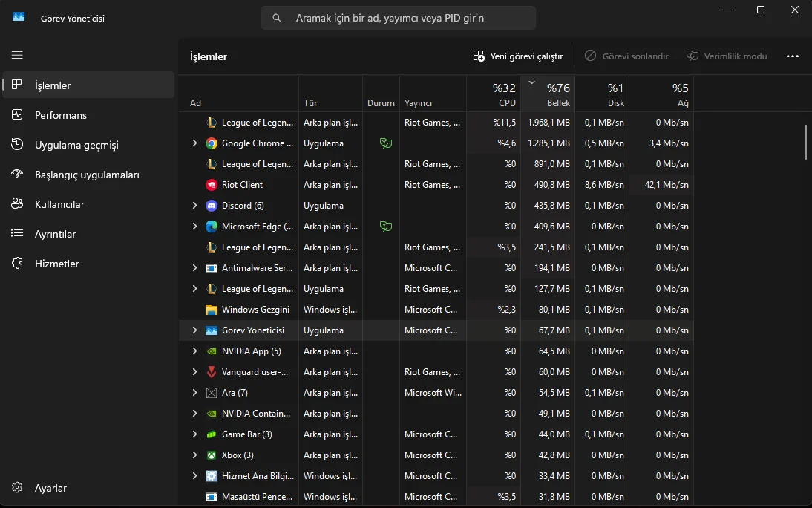Click the League of Legends 891,0 MB icon
The width and height of the screenshot is (812, 508).
(212, 164)
